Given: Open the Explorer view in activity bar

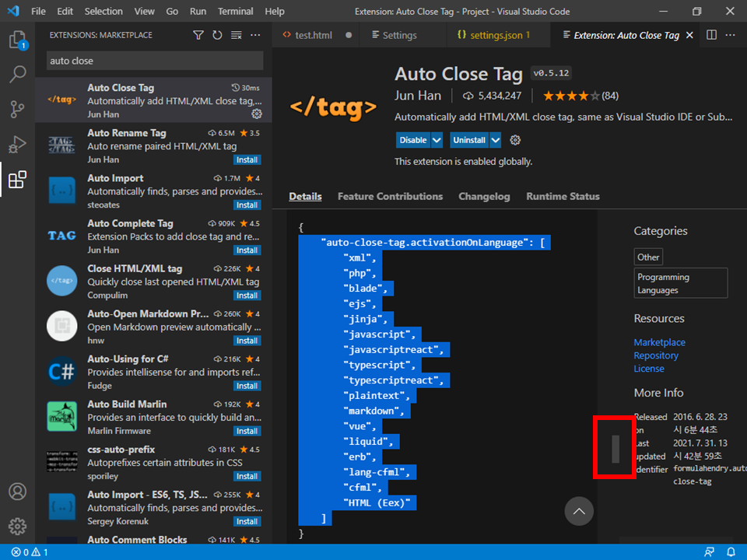Looking at the screenshot, I should pos(18,39).
